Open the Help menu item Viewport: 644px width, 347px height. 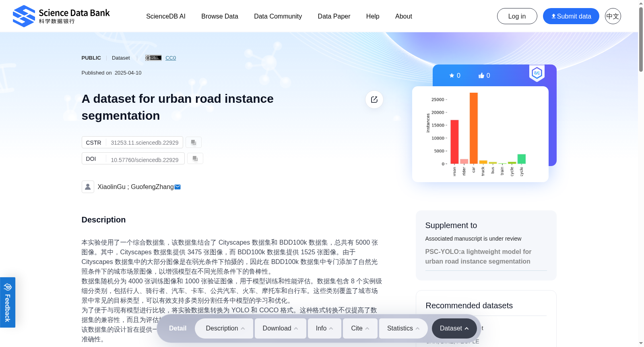(x=373, y=16)
